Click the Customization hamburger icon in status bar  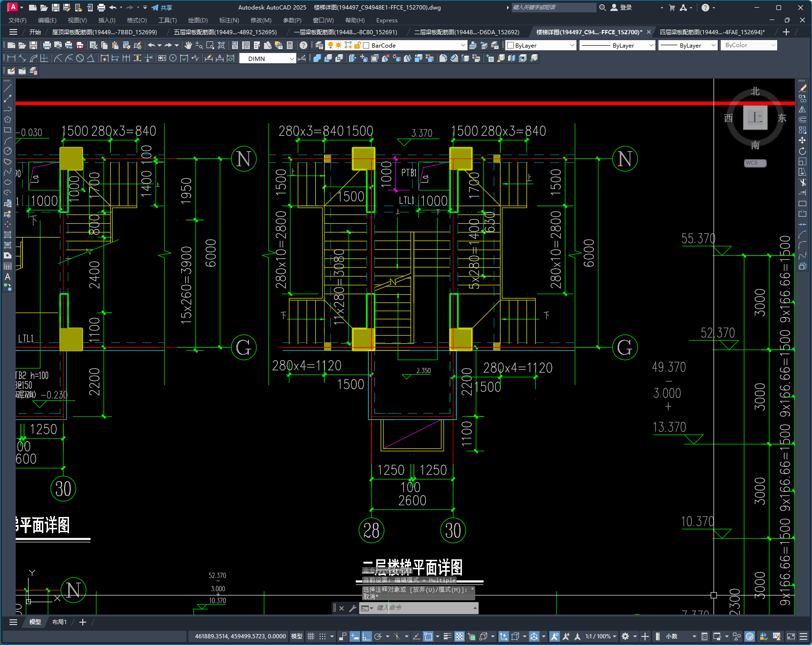point(803,636)
